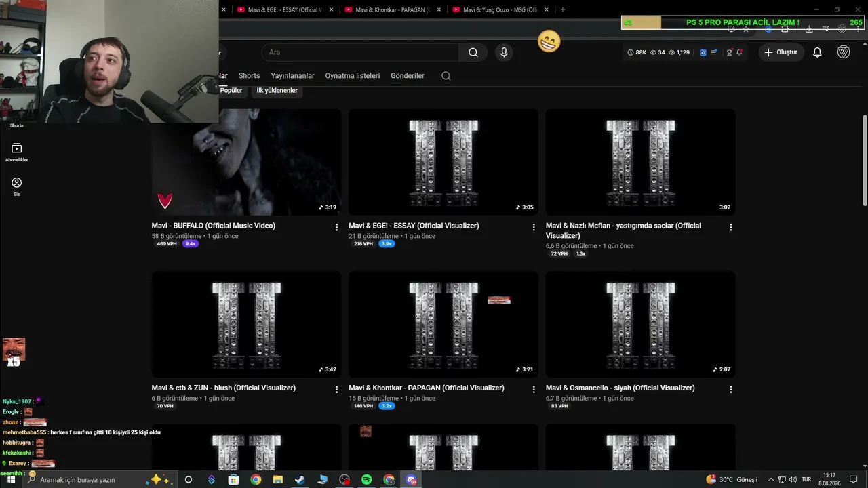Switch to the Mavi & EGE! - ESSAY browser tab
This screenshot has height=488, width=868.
[285, 9]
